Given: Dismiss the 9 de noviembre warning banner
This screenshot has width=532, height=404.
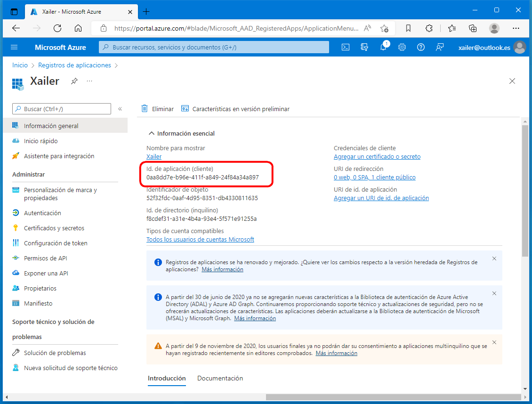Looking at the screenshot, I should (494, 342).
